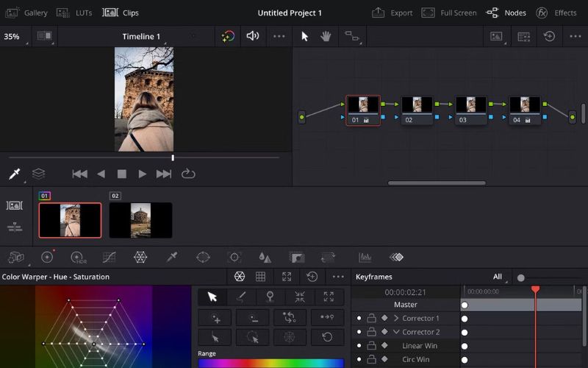Enter Full Screen mode

pyautogui.click(x=449, y=13)
